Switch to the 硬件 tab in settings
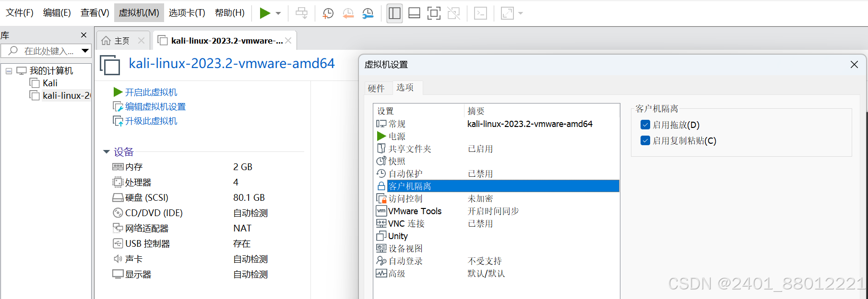868x299 pixels. coord(376,88)
